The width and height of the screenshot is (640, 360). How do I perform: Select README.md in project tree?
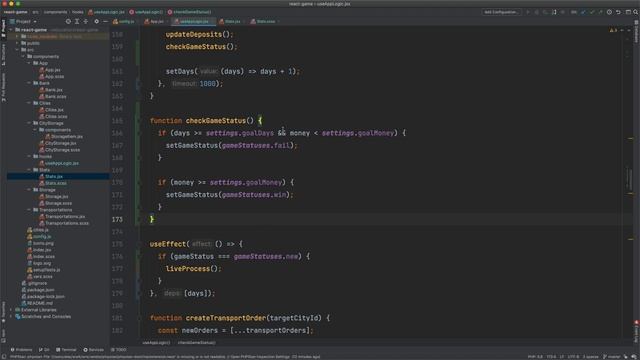(37, 303)
